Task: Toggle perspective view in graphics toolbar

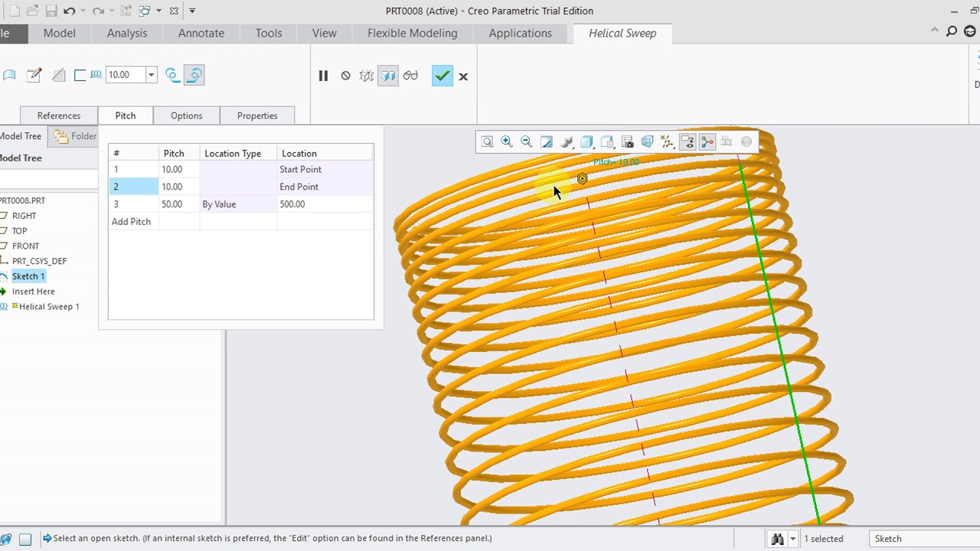Action: [647, 142]
